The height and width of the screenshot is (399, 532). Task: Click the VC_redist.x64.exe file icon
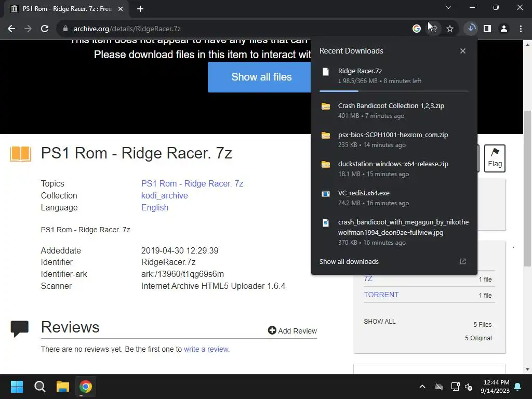(326, 194)
